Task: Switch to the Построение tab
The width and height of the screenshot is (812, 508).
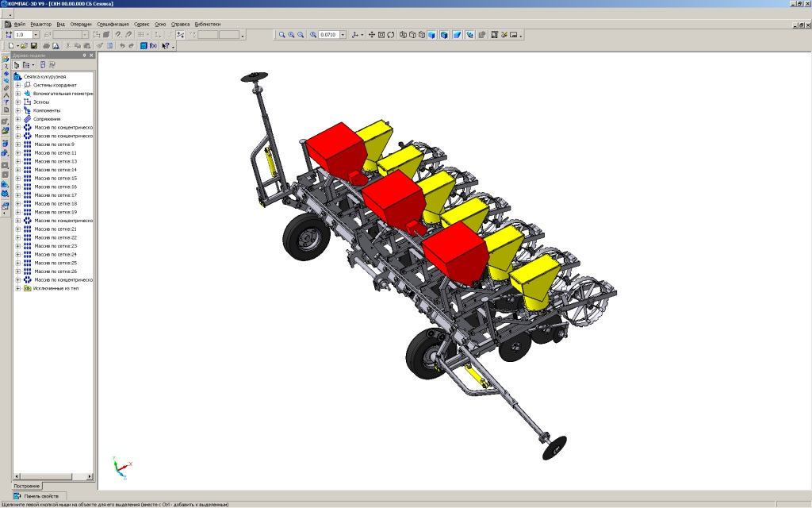Action: click(27, 485)
